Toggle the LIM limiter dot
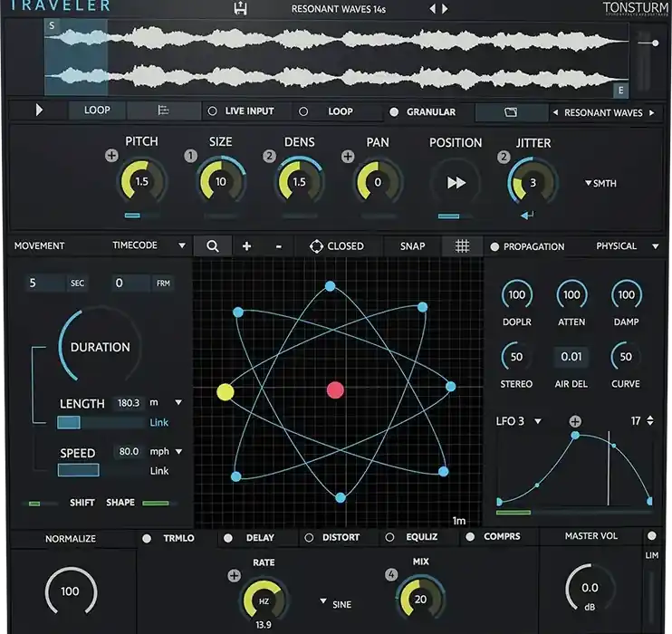The image size is (672, 634). (652, 536)
